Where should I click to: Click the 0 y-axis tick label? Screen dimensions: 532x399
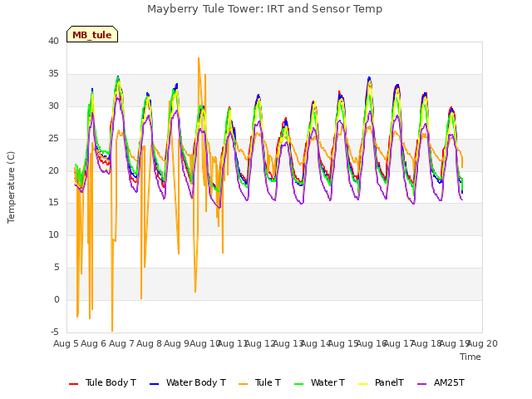click(57, 299)
